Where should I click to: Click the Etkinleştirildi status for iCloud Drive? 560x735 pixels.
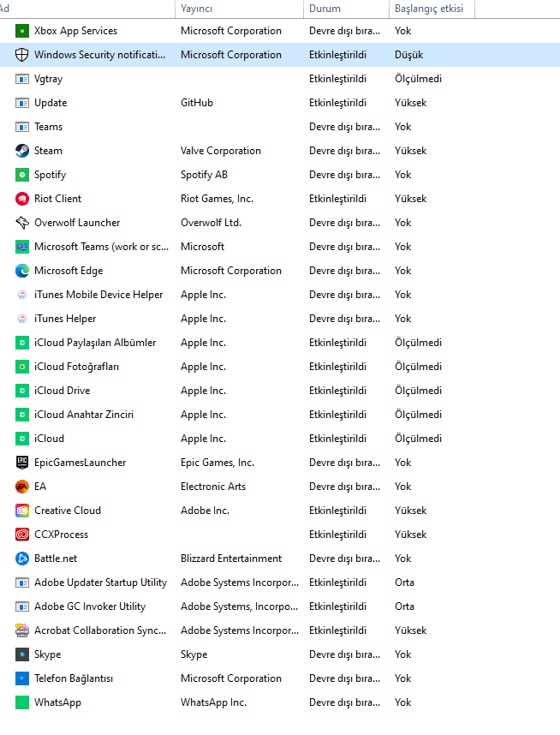point(337,391)
